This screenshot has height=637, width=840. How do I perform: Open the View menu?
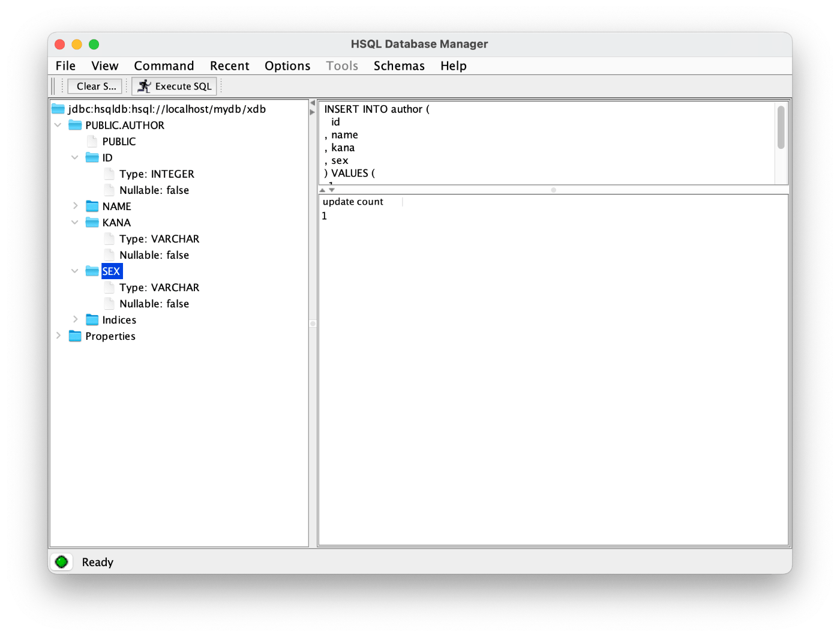click(105, 66)
